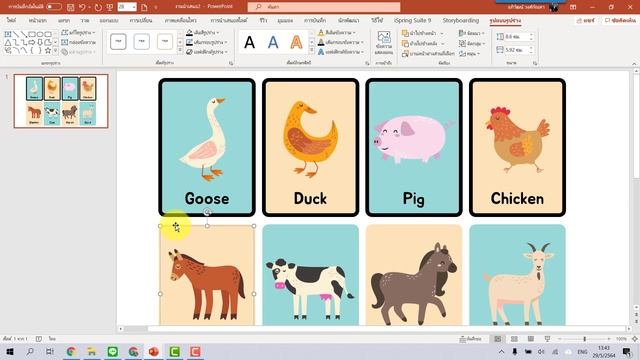Collapse the ribbon with the chevron
This screenshot has height=360, width=640.
coord(634,64)
